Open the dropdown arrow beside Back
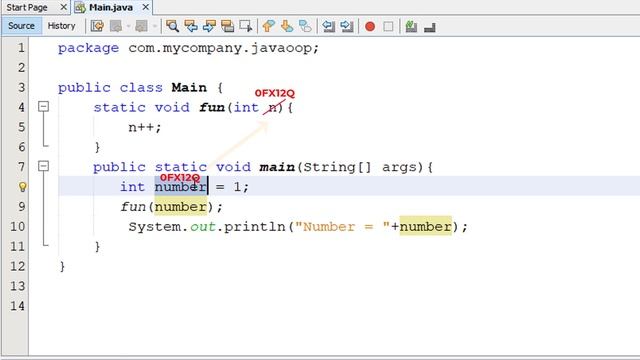Screen dimensions: 640x360 pos(128,27)
